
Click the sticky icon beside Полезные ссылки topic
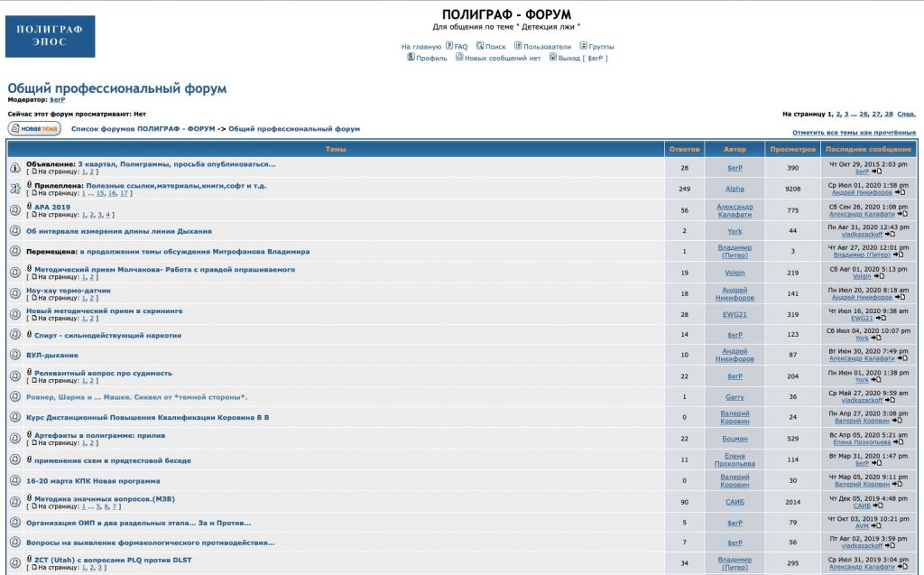pyautogui.click(x=15, y=189)
